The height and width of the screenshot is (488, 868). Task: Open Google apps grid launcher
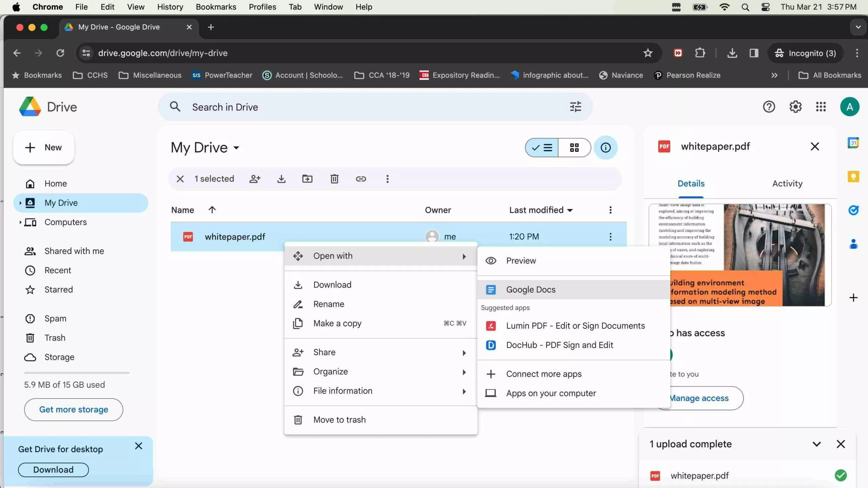(x=821, y=107)
